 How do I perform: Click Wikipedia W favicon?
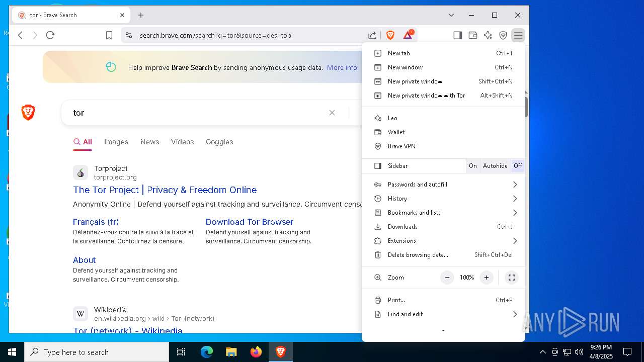[x=80, y=314]
